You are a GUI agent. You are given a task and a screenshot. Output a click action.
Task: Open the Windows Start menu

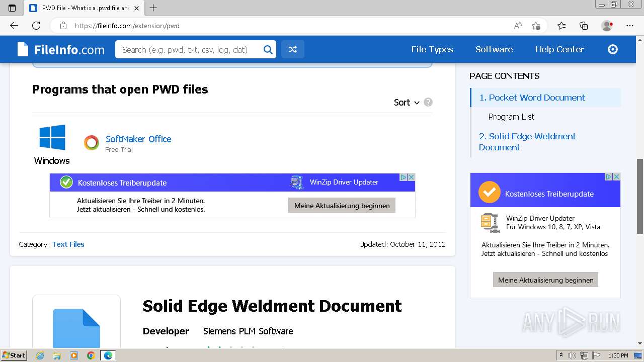click(14, 355)
